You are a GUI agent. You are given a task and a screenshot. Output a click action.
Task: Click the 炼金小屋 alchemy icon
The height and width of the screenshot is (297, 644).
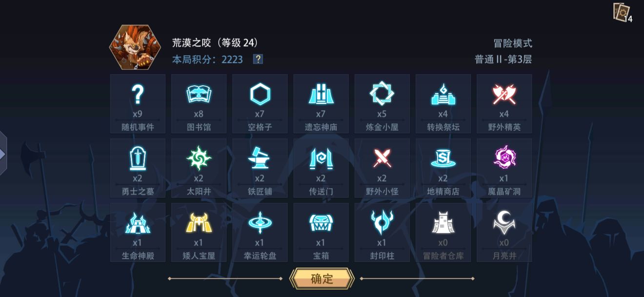382,94
